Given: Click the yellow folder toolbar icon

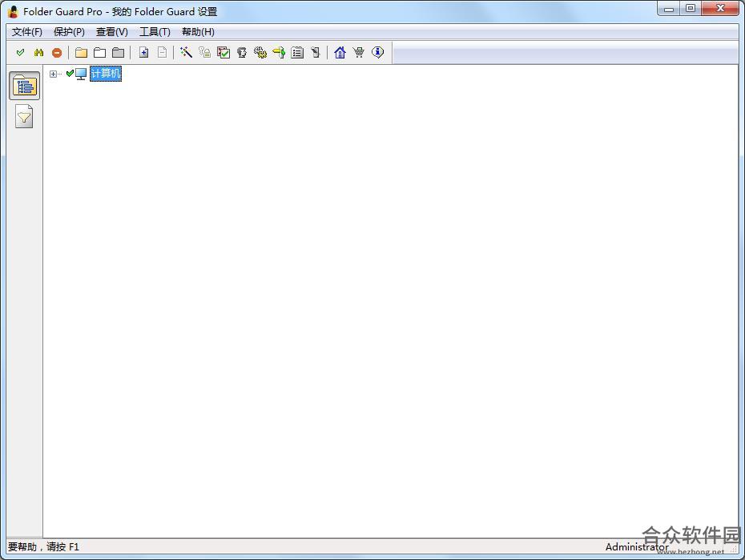Looking at the screenshot, I should click(81, 52).
